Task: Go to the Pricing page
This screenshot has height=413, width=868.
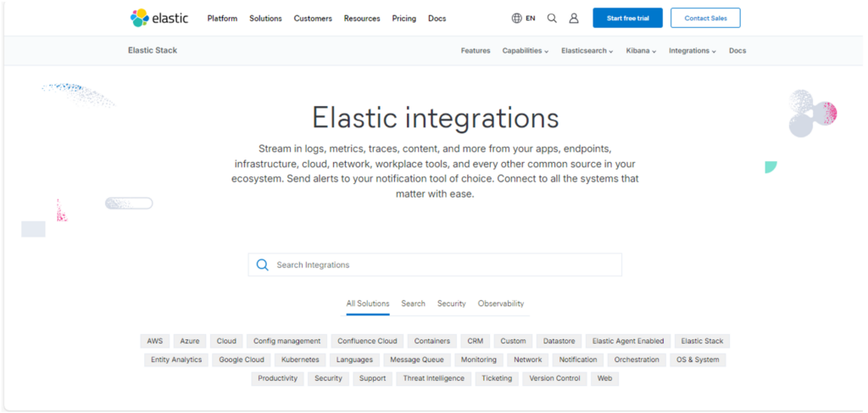Action: coord(404,19)
